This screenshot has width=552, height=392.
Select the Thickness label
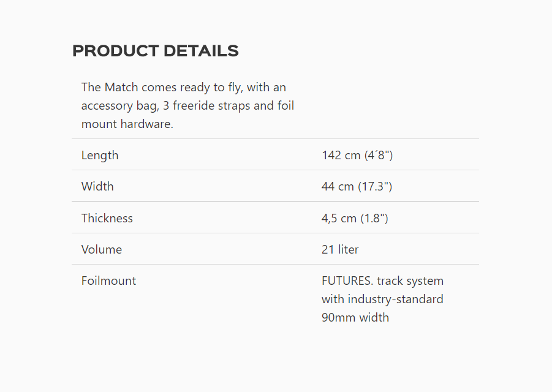[107, 218]
